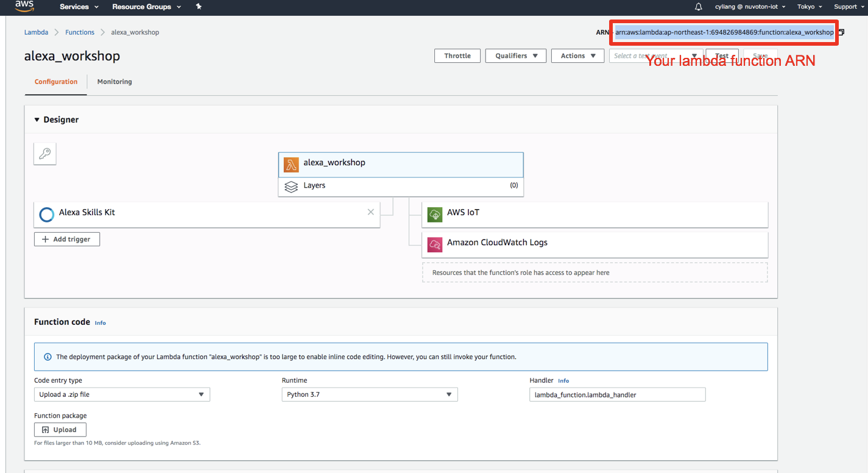Open the Tokyo region selector
868x473 pixels.
[810, 7]
